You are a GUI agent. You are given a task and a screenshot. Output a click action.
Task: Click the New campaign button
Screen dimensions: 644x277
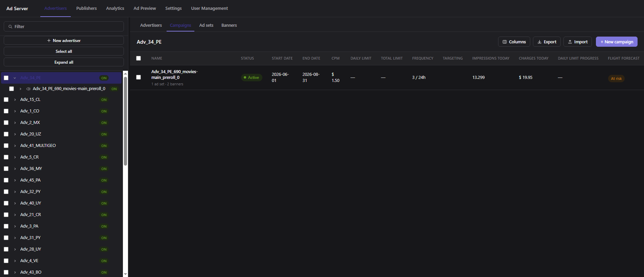pos(617,42)
